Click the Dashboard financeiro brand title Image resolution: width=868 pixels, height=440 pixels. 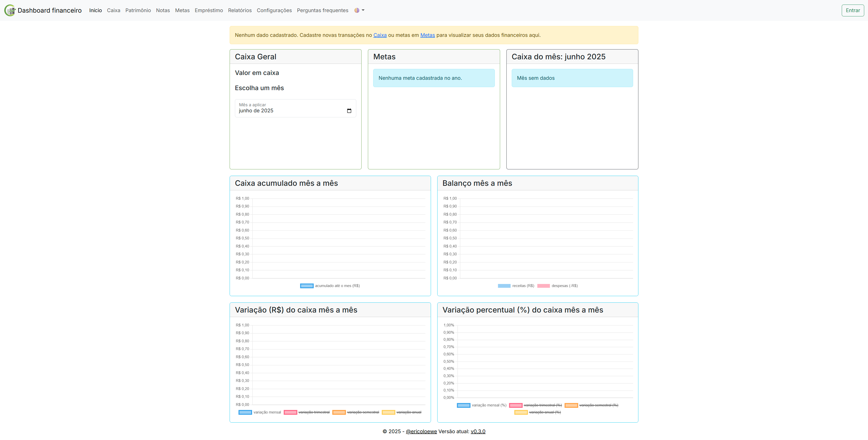click(49, 10)
